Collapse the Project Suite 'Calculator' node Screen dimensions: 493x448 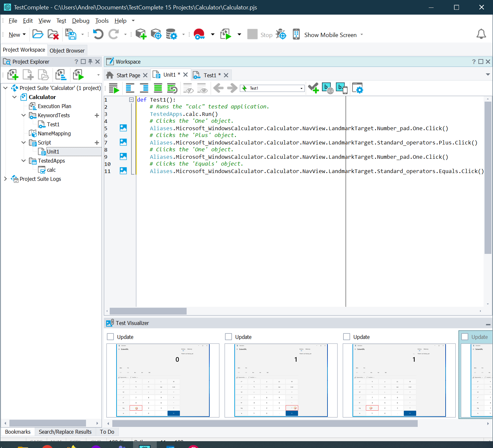(6, 88)
